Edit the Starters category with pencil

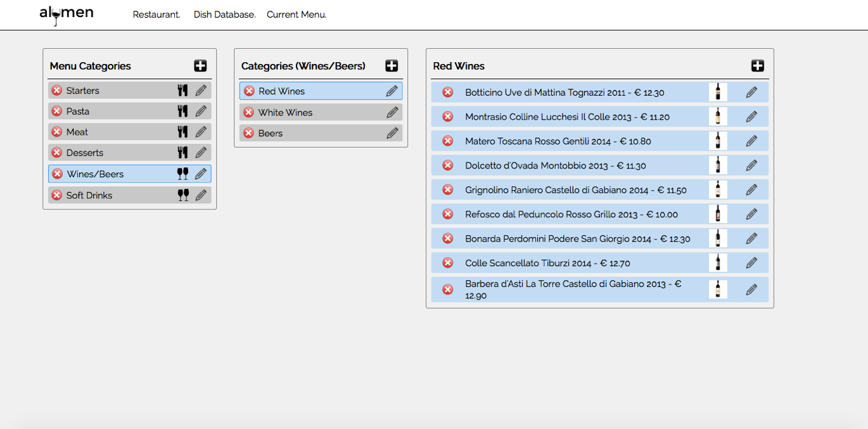pyautogui.click(x=201, y=91)
